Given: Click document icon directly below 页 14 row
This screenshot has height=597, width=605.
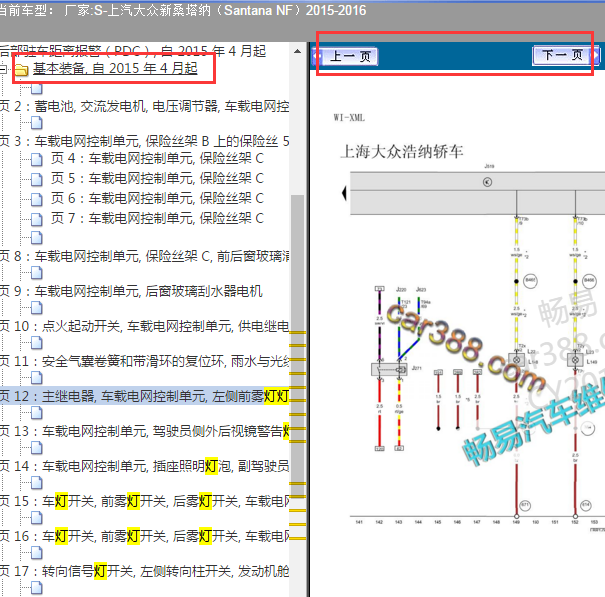Looking at the screenshot, I should click(x=37, y=483).
